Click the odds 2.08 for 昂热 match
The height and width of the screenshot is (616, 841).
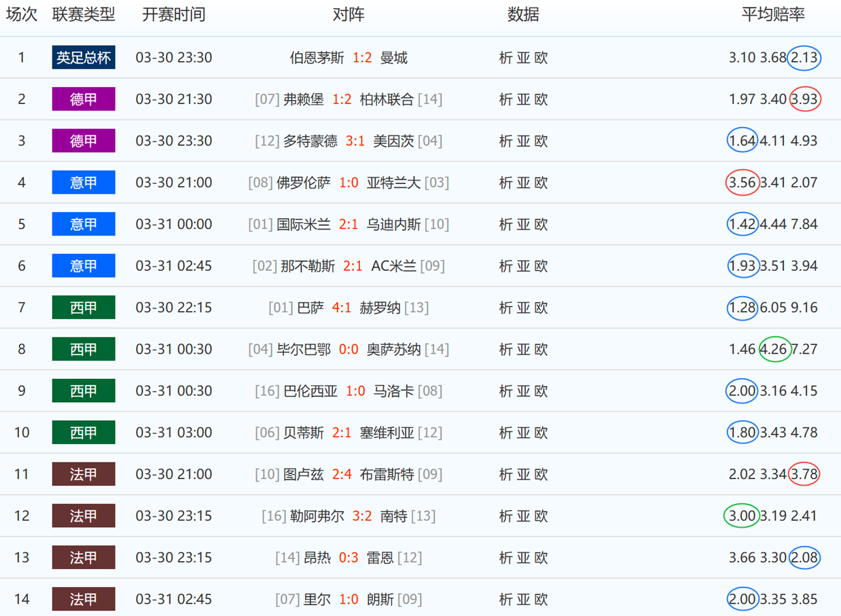pyautogui.click(x=804, y=558)
